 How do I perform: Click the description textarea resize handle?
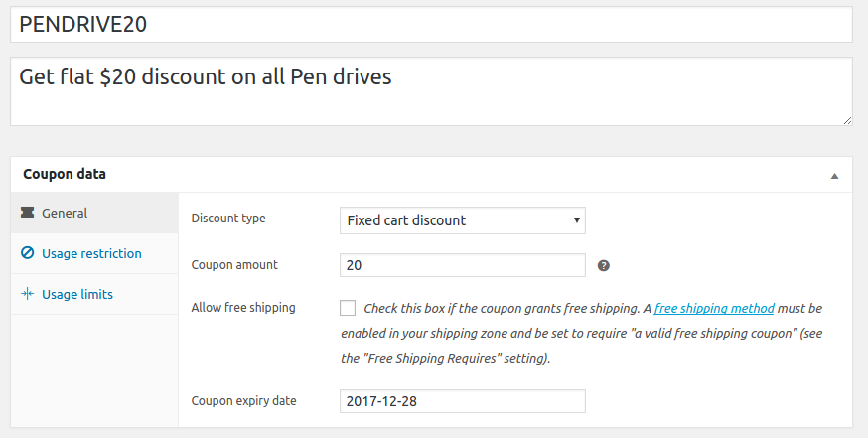point(847,120)
